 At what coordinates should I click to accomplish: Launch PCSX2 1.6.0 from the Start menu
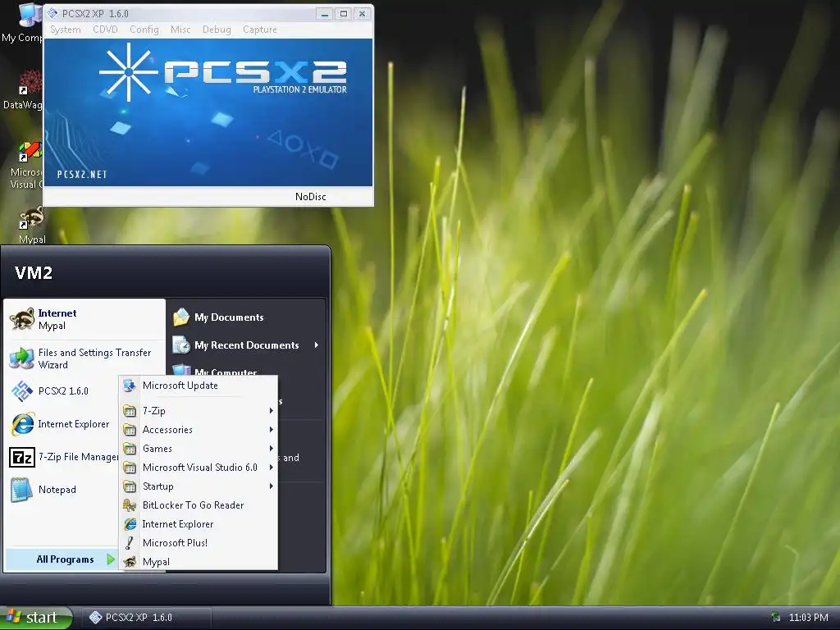pyautogui.click(x=62, y=391)
